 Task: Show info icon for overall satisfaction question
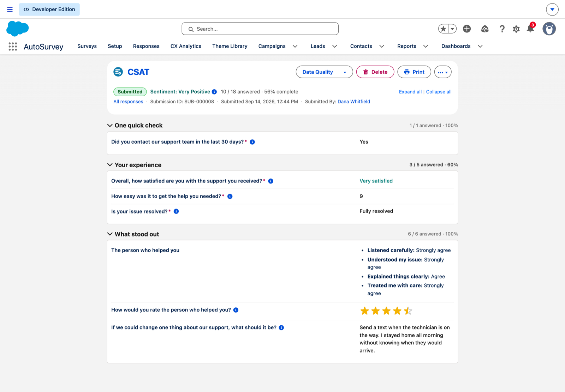click(271, 181)
